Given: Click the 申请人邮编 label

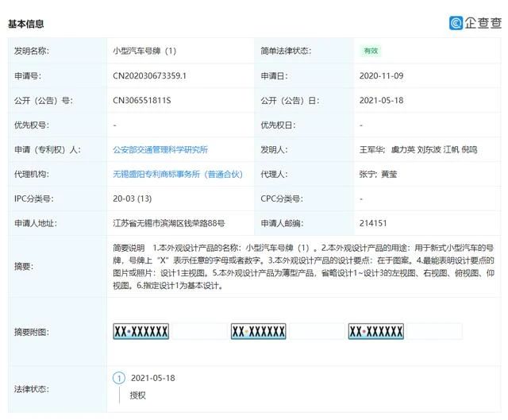Looking at the screenshot, I should tap(282, 223).
